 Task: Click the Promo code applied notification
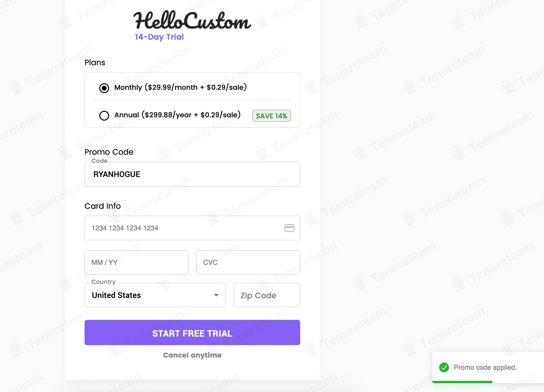pos(485,367)
